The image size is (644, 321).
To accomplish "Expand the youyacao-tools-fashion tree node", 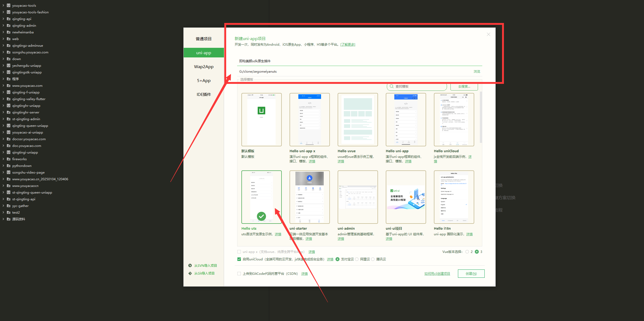I will [x=3, y=12].
